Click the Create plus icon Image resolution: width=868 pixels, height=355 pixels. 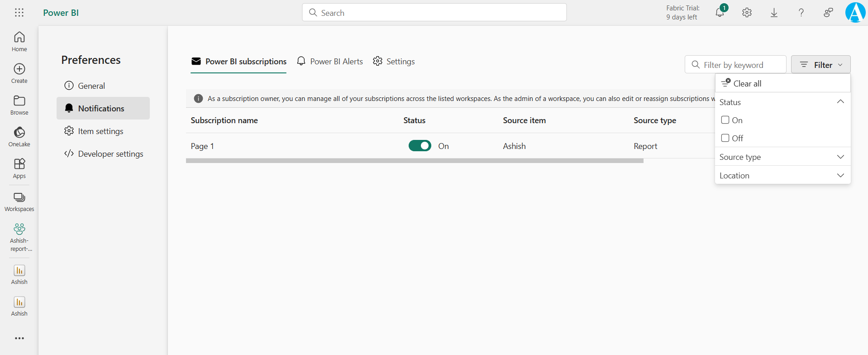[x=19, y=73]
